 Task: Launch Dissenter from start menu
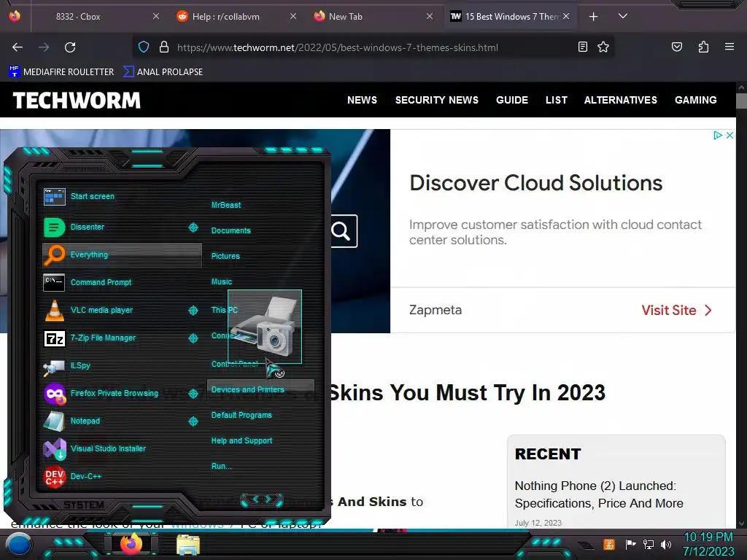pos(115,227)
